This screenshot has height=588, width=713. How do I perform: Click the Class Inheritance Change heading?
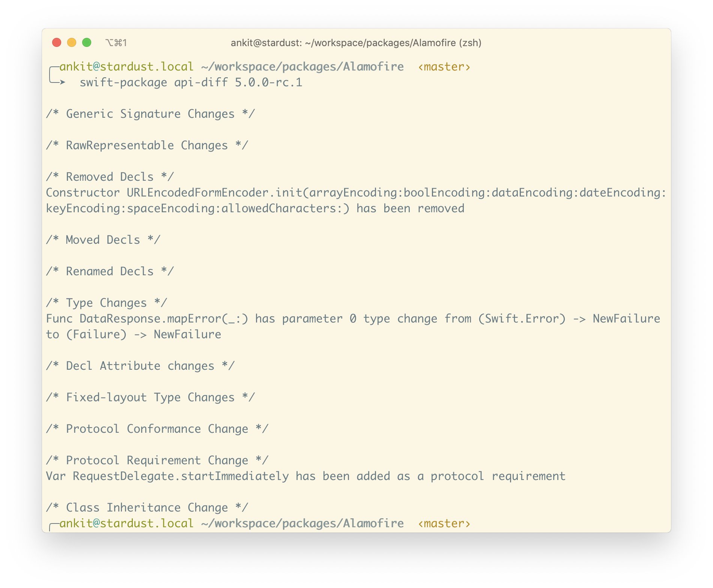click(147, 508)
